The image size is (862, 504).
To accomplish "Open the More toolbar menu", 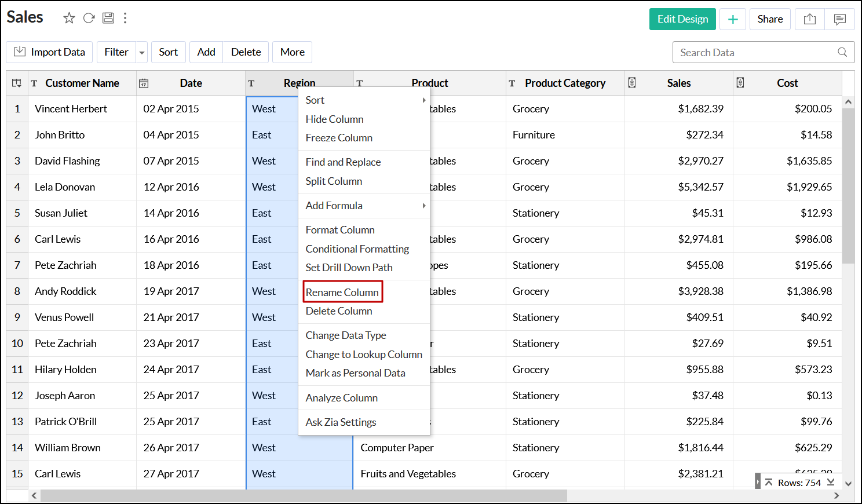I will point(292,52).
